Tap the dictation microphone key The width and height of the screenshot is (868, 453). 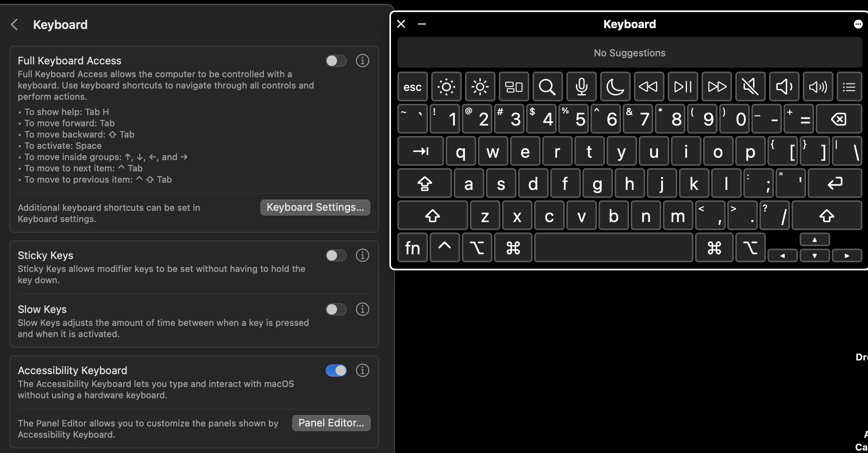(x=581, y=86)
